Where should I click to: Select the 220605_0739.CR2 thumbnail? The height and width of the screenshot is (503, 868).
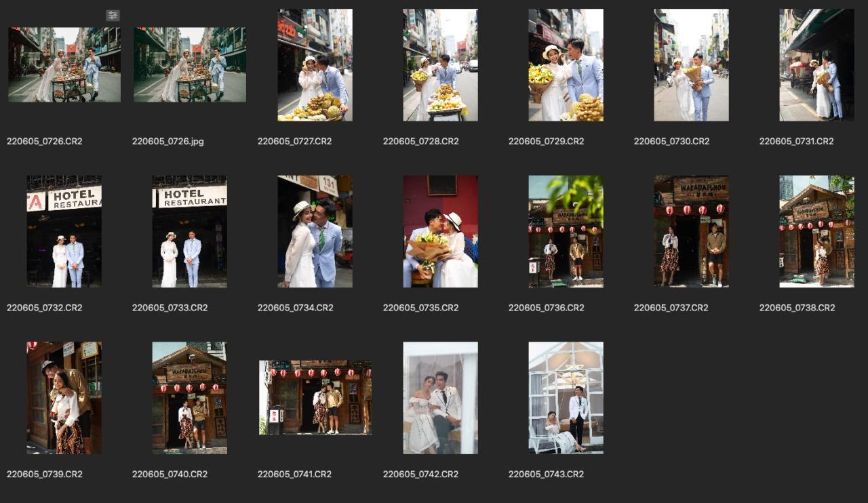coord(64,398)
